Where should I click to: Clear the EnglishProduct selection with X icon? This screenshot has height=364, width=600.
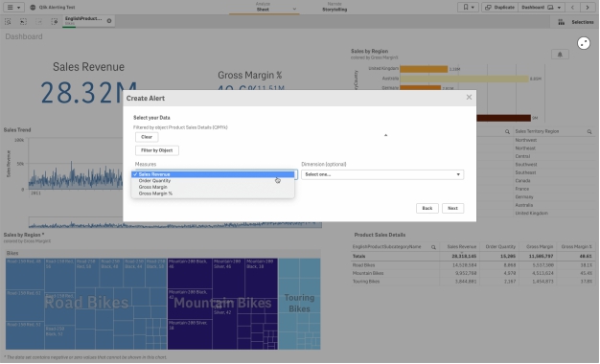click(x=109, y=21)
